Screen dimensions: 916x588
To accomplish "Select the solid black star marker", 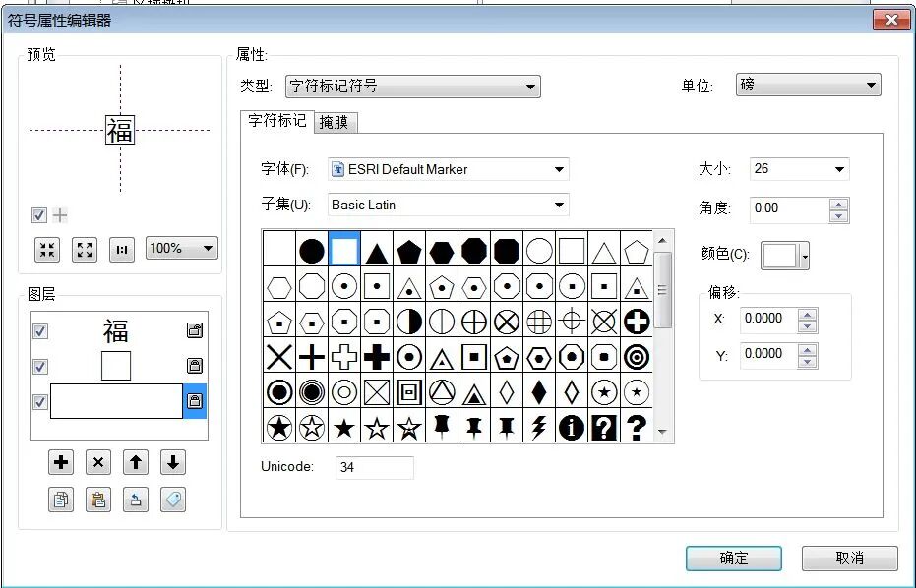I will [x=344, y=428].
